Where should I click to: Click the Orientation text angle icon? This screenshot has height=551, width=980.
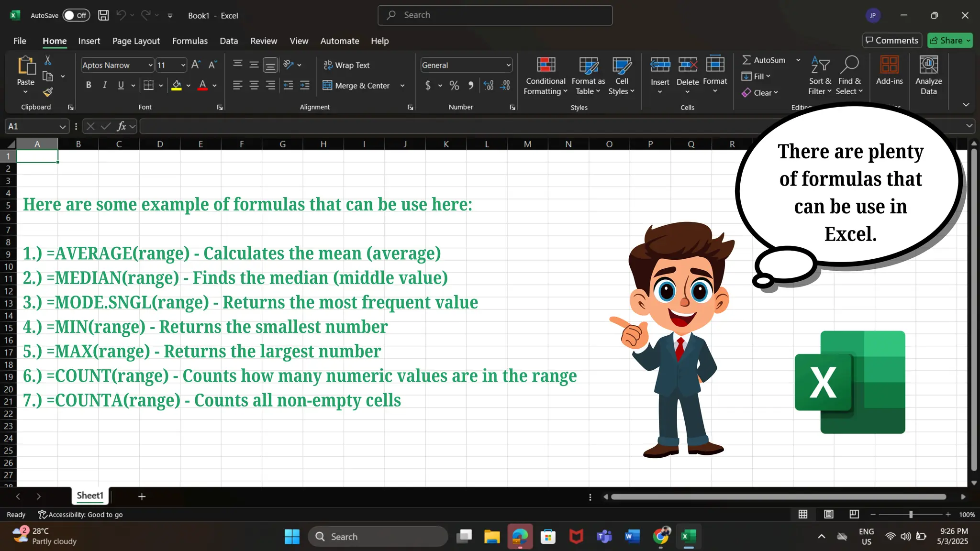288,65
